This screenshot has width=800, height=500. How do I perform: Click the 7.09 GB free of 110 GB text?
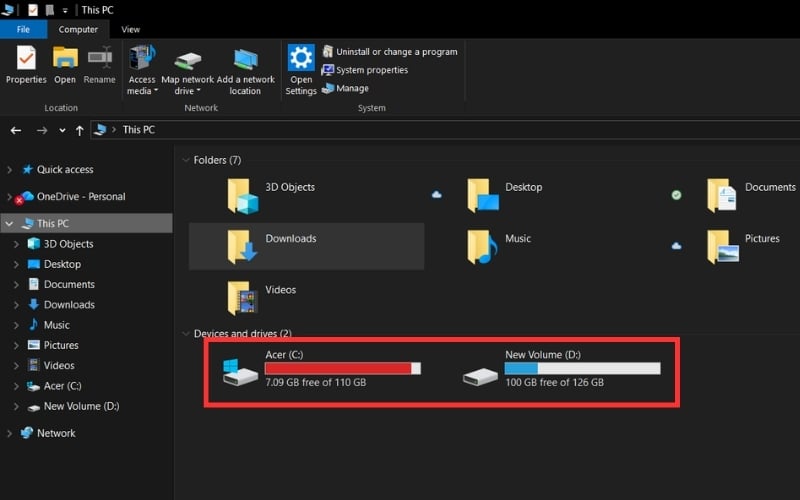pyautogui.click(x=315, y=382)
